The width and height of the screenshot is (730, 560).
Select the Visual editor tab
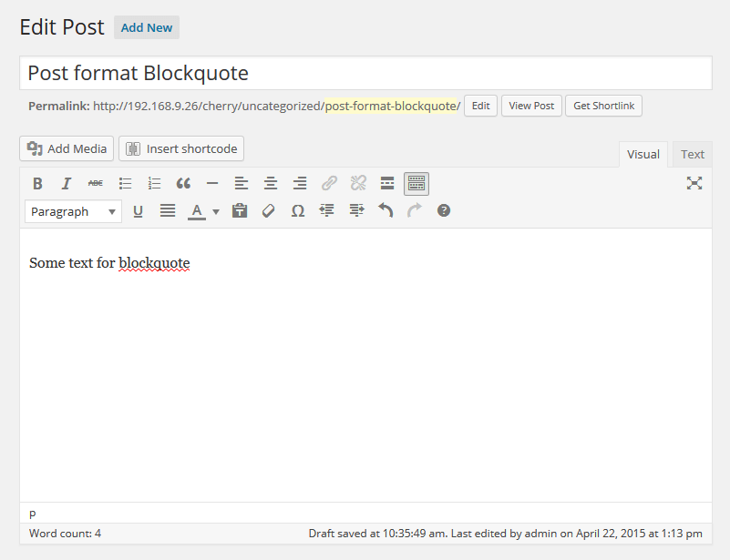pyautogui.click(x=643, y=154)
